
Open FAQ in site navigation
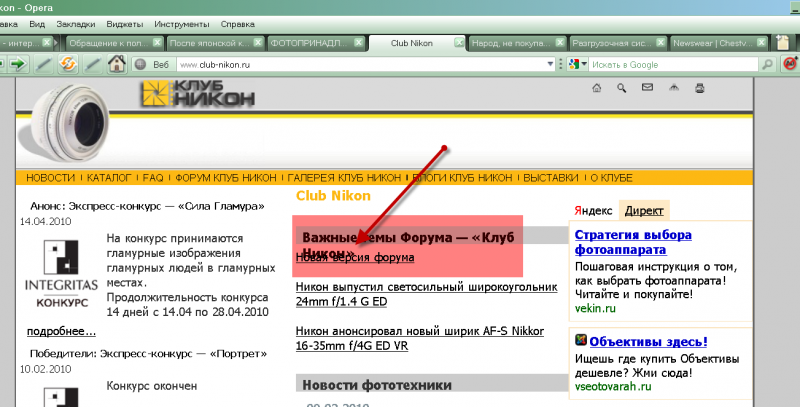pos(153,177)
